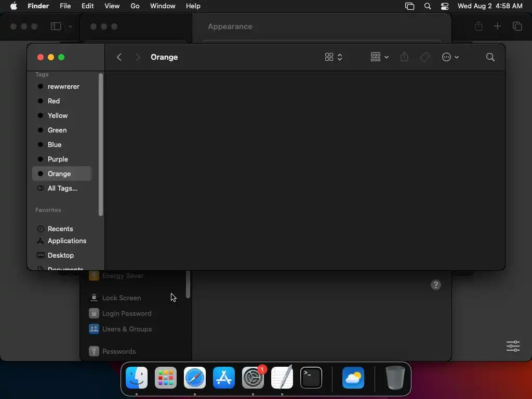Open Desktop in Finder sidebar
Screen dimensions: 532x399
click(x=62, y=255)
